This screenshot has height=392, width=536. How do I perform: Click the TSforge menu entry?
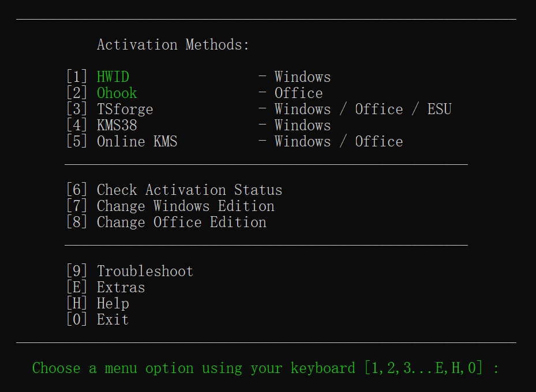point(125,109)
